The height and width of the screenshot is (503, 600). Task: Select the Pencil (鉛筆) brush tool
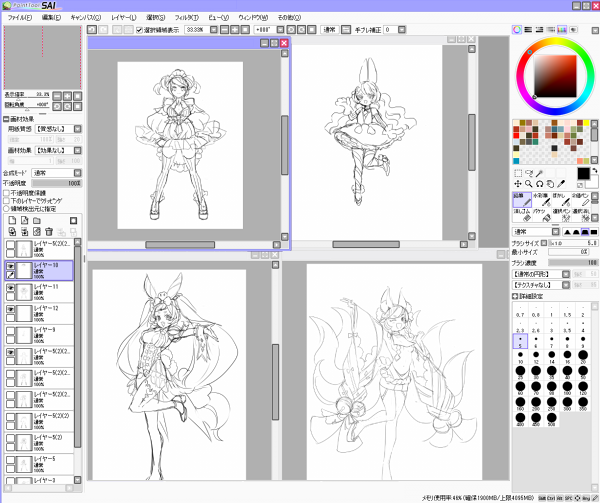pos(522,200)
